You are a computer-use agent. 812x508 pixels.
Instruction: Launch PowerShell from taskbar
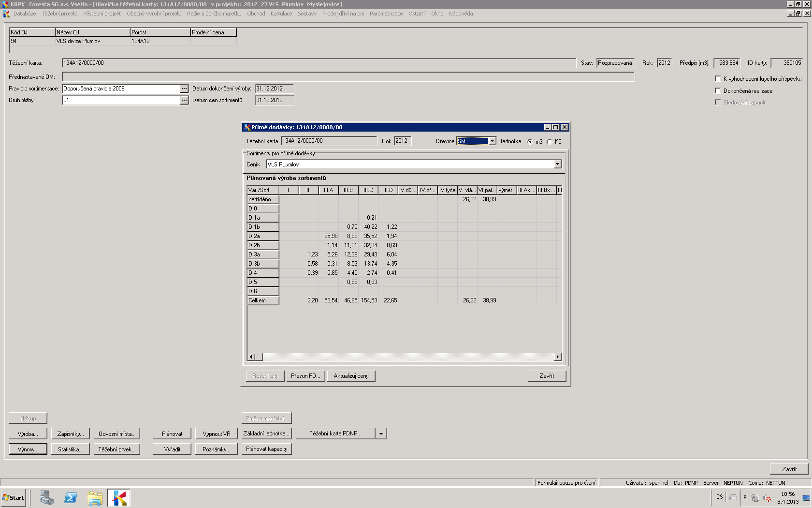click(71, 497)
